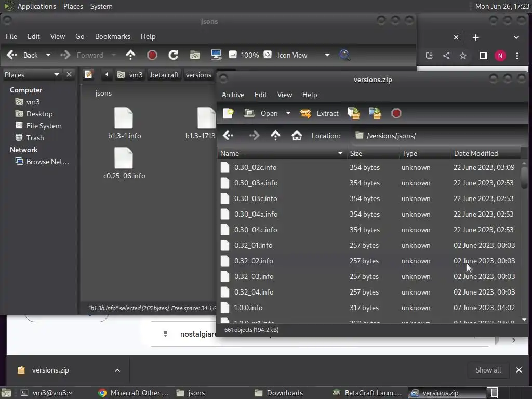The image size is (532, 399).
Task: Go to archive root with home icon
Action: 297,136
